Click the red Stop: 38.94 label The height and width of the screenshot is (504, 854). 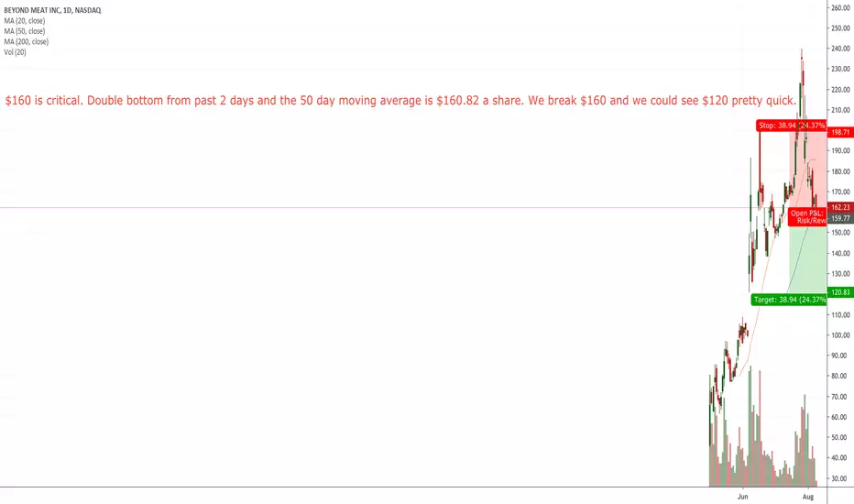pyautogui.click(x=792, y=126)
